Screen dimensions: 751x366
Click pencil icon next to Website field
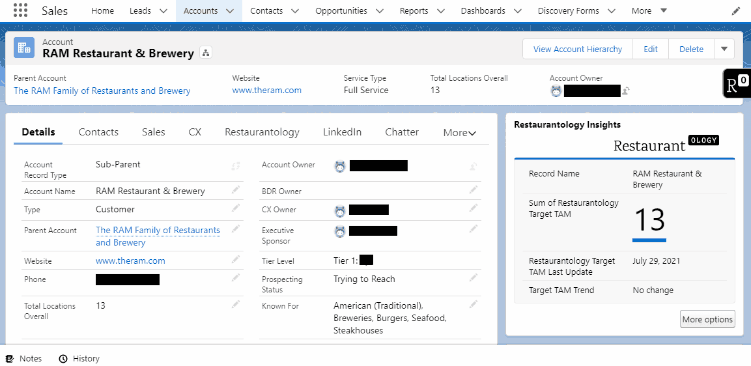(236, 260)
